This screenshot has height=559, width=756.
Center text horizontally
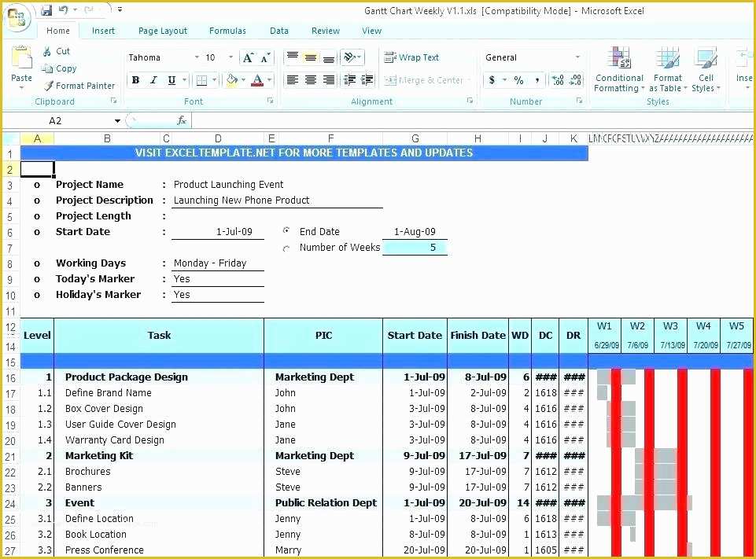pyautogui.click(x=311, y=80)
